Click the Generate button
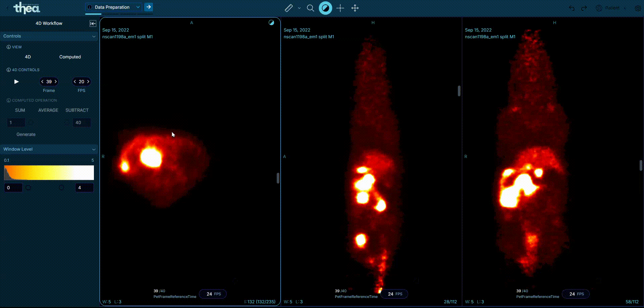 coord(26,135)
